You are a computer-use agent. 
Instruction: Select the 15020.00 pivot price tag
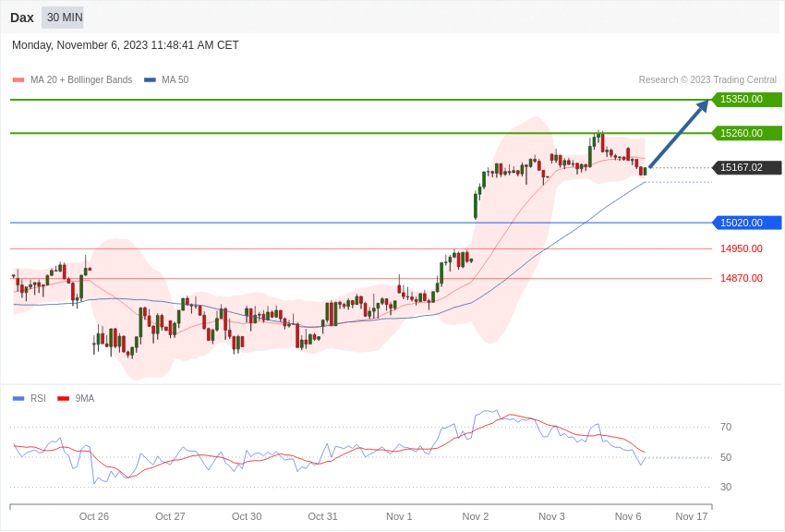tap(746, 223)
